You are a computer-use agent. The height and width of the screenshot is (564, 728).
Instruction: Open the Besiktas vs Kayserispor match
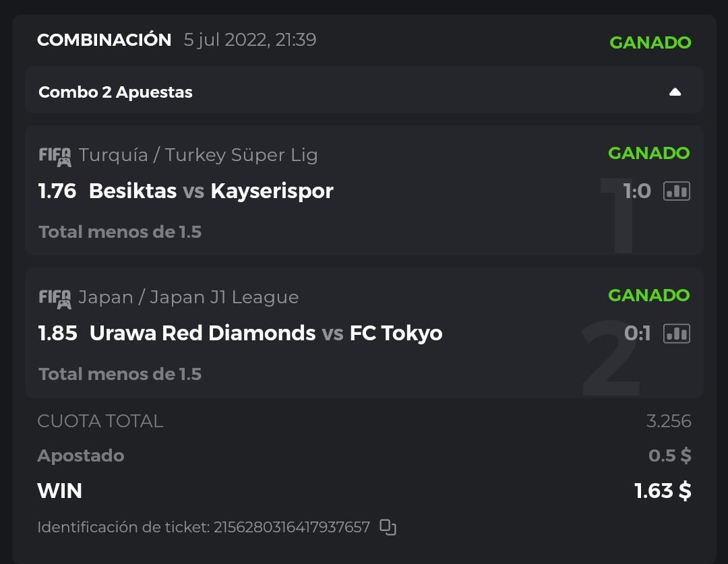[211, 191]
